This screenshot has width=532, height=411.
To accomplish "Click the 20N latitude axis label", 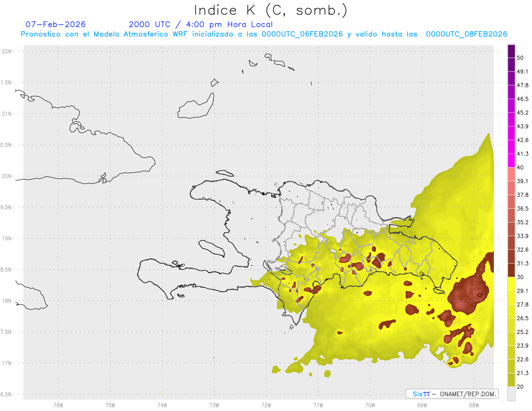I will pos(8,176).
